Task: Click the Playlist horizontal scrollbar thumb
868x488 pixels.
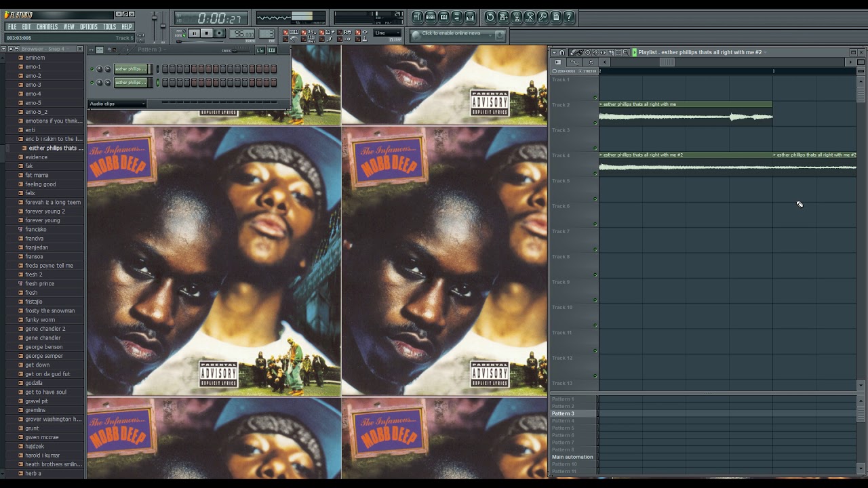Action: [x=667, y=62]
